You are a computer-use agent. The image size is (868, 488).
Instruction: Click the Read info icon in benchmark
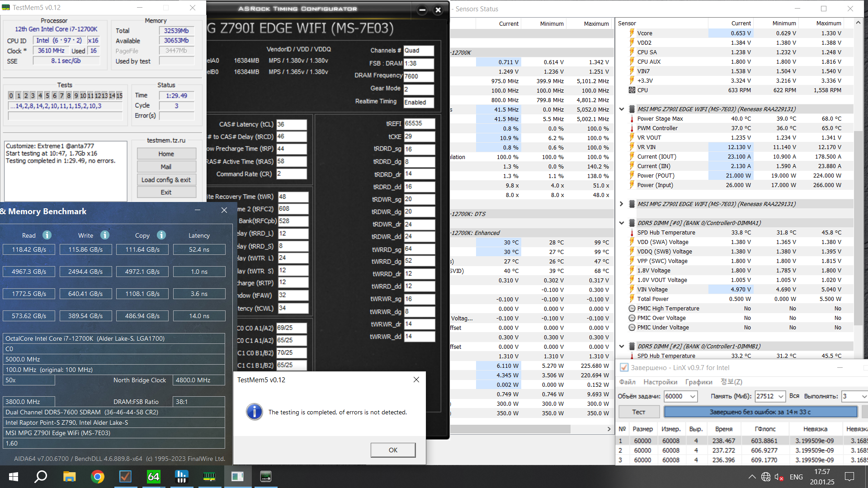tap(47, 235)
